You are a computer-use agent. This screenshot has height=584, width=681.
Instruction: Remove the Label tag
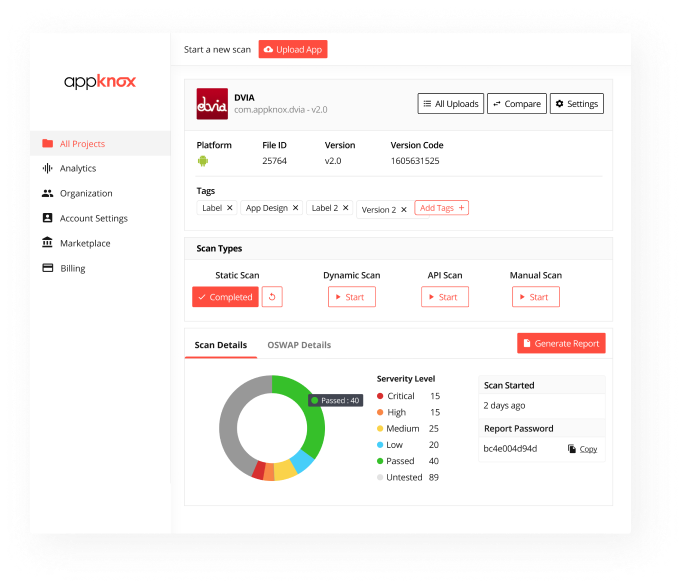230,208
